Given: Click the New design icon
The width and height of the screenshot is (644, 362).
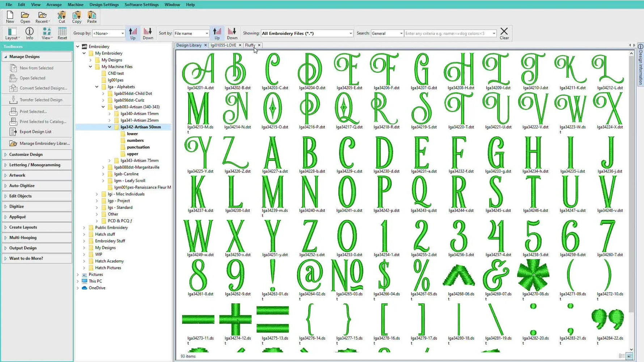Looking at the screenshot, I should (x=10, y=17).
